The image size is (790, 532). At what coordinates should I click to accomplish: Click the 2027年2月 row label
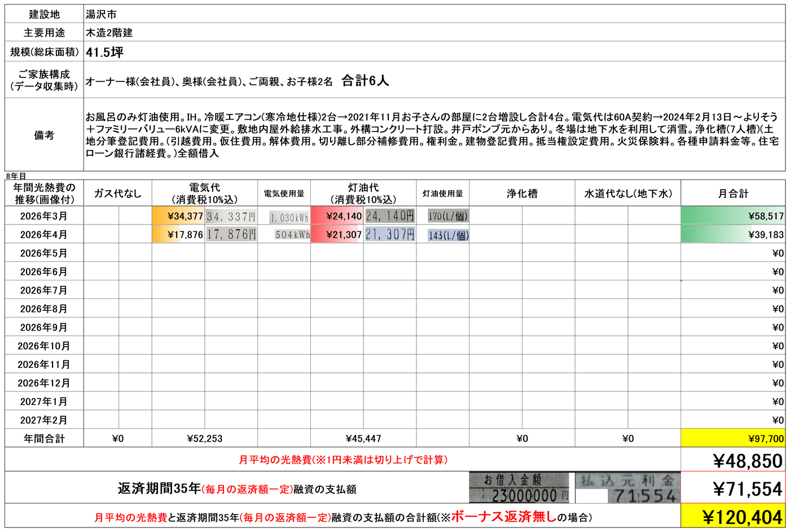[44, 420]
